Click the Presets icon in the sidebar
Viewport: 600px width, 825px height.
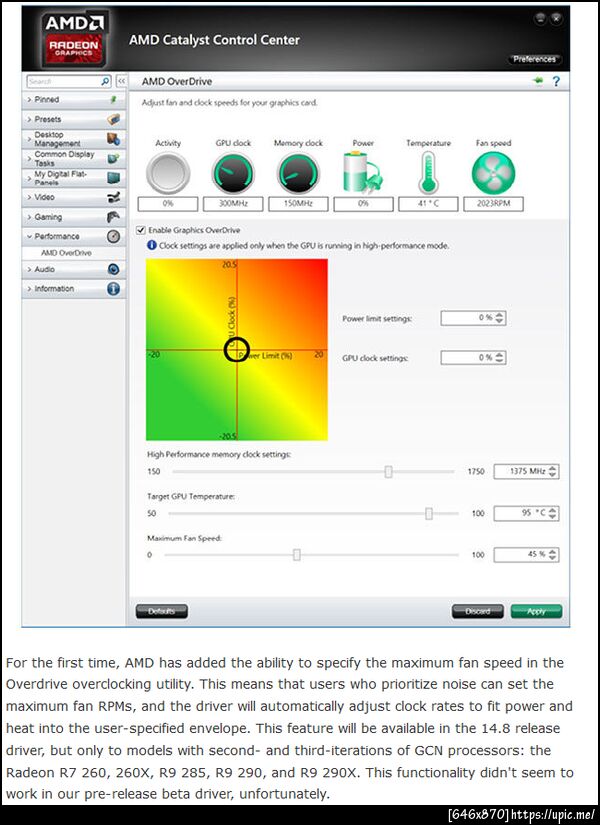(x=113, y=119)
